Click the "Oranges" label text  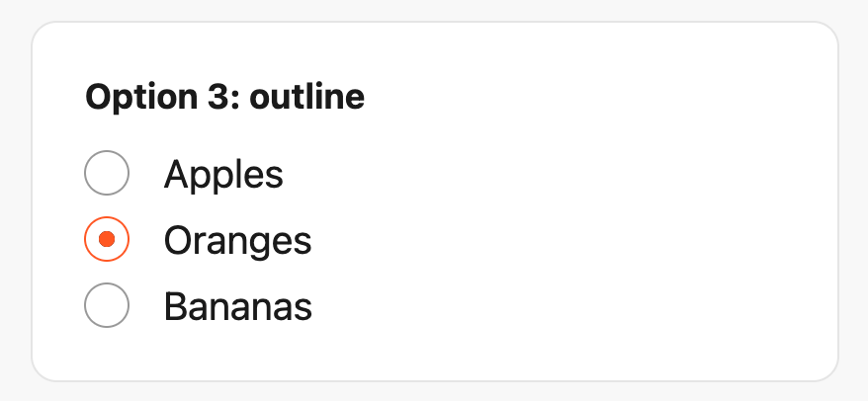pyautogui.click(x=237, y=240)
